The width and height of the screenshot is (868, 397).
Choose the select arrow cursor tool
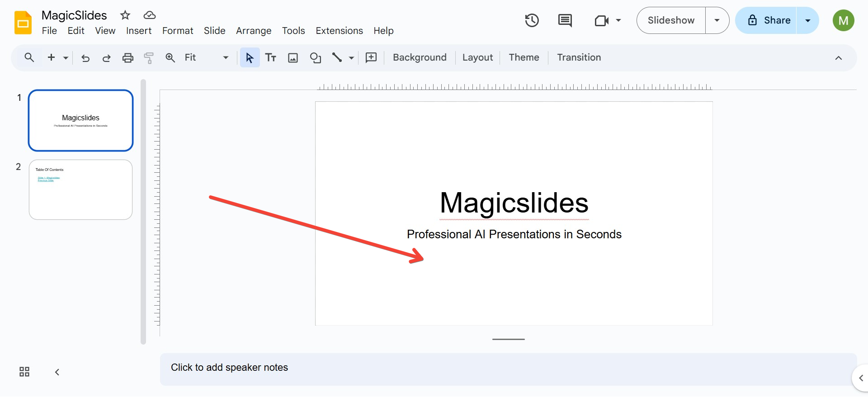pos(250,57)
